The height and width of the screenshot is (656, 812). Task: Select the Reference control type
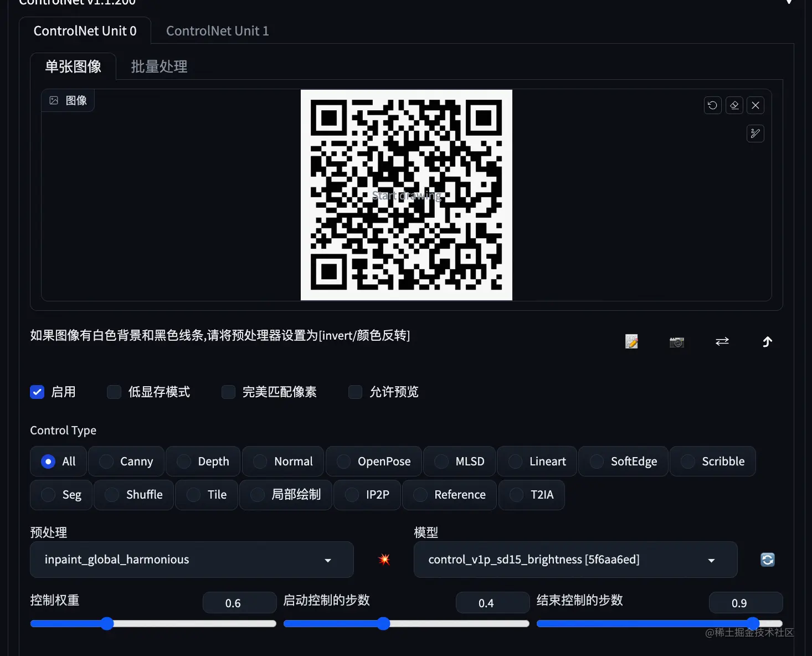click(x=449, y=495)
